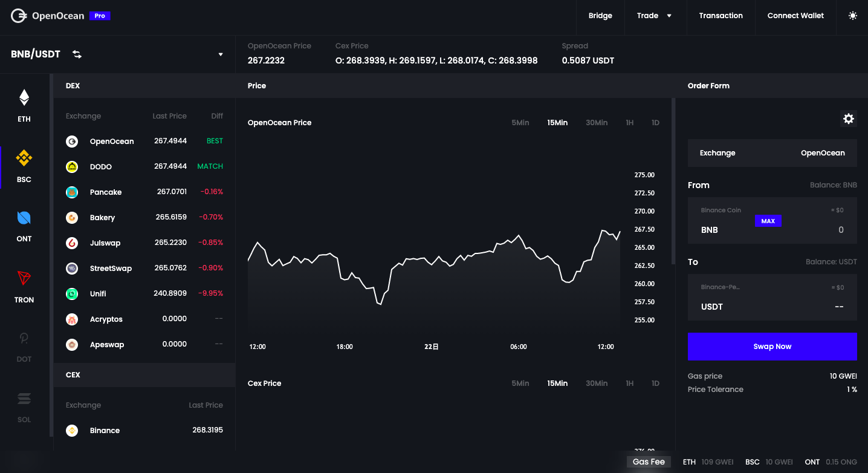
Task: Select the ETH chain icon
Action: (x=24, y=97)
